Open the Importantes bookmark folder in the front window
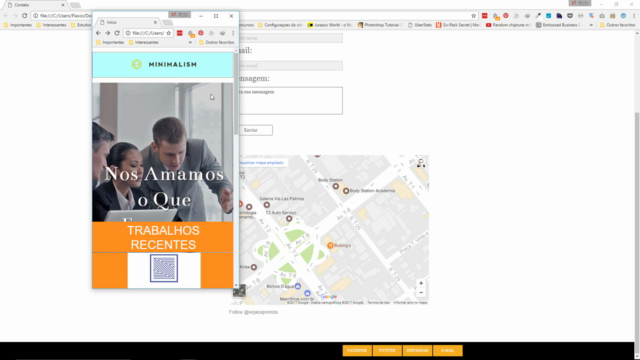 pos(110,42)
